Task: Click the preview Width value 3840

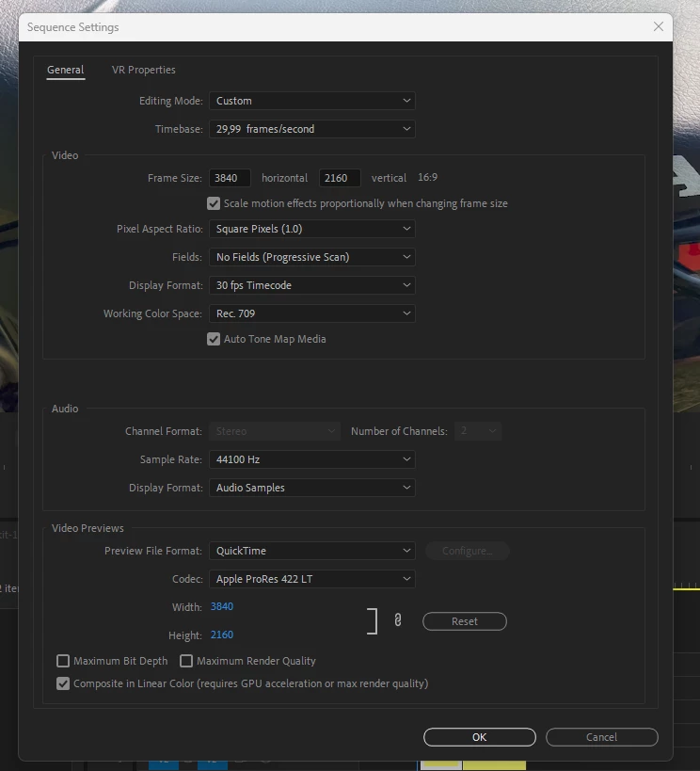Action: click(222, 607)
